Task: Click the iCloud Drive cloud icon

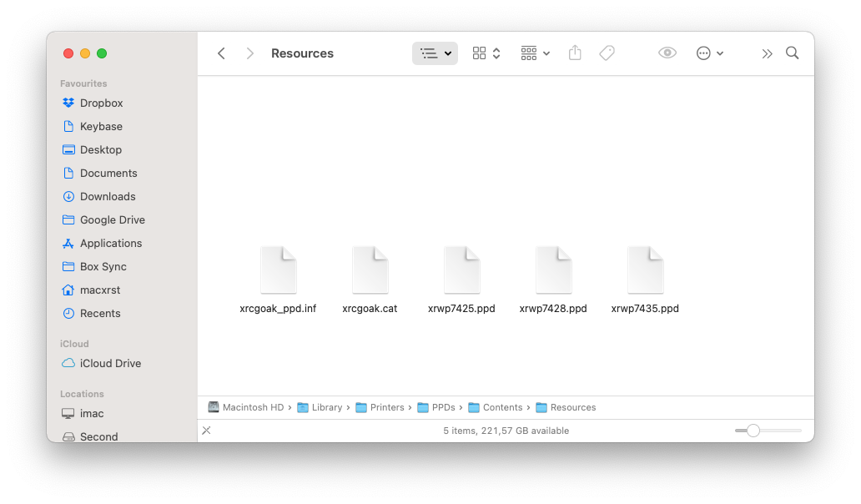Action: click(x=68, y=363)
